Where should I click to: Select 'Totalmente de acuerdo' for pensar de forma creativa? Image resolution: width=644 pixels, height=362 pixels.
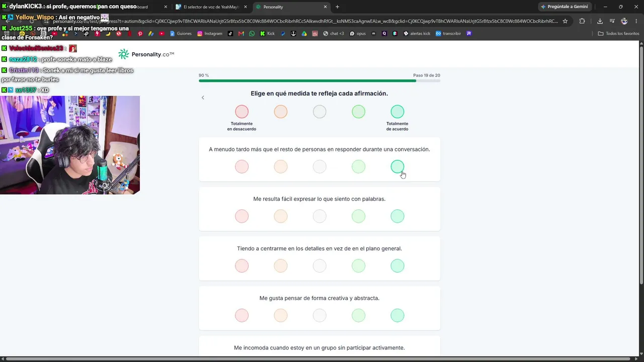pos(397,315)
